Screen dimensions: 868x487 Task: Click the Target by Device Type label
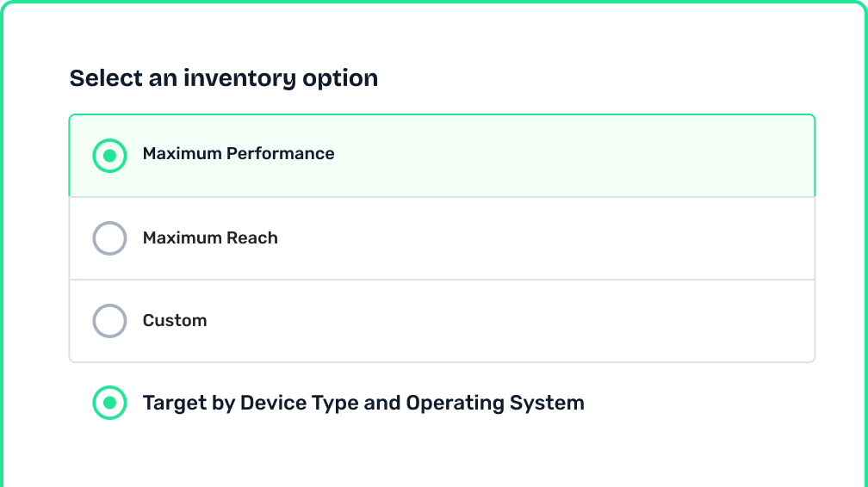pyautogui.click(x=363, y=403)
